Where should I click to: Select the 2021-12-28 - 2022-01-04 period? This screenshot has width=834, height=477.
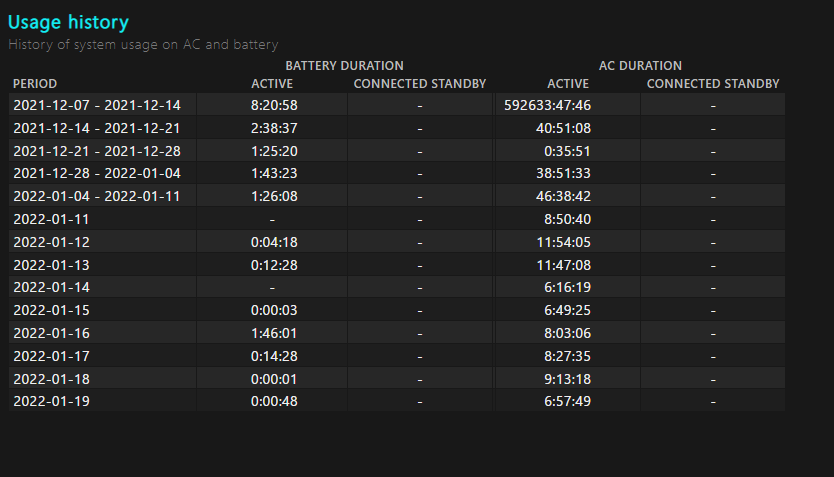97,174
